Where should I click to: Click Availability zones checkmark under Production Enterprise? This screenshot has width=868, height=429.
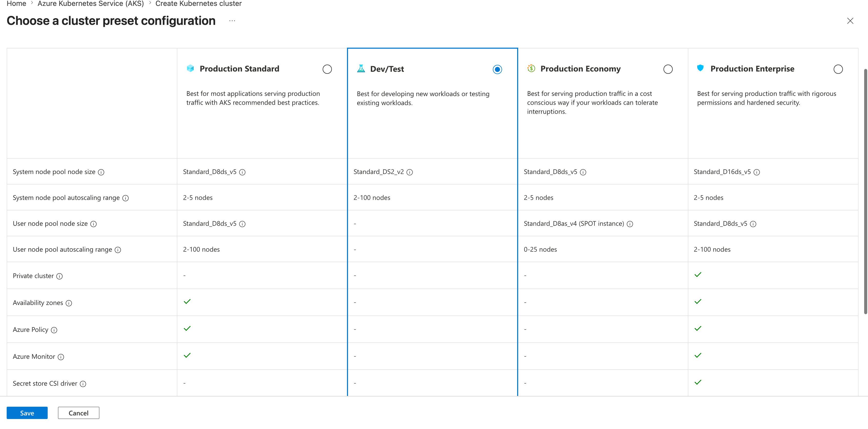coord(698,302)
